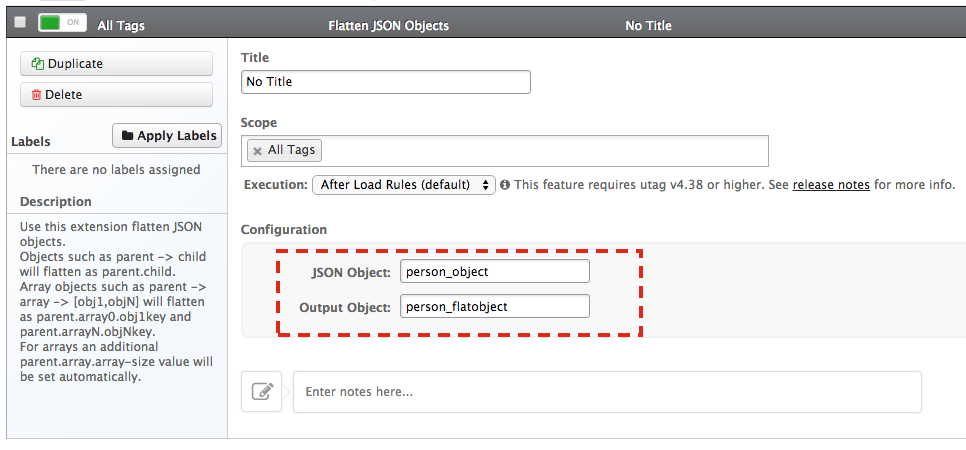Viewport: 966px width, 450px height.
Task: Click 'No Title' in the header bar
Action: (x=648, y=25)
